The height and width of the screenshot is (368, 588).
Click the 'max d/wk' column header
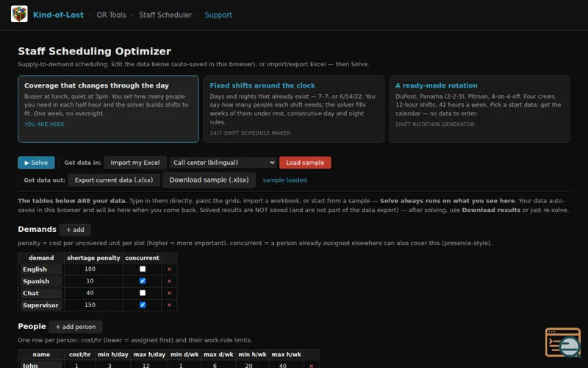218,355
